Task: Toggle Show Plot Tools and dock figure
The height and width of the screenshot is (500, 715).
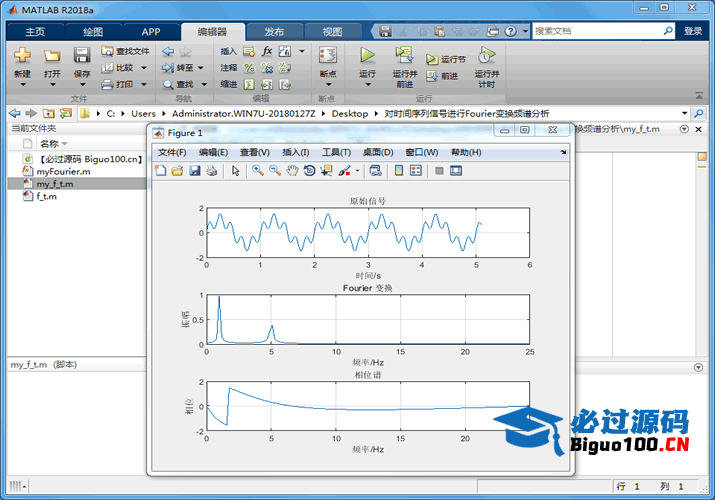Action: pyautogui.click(x=456, y=170)
